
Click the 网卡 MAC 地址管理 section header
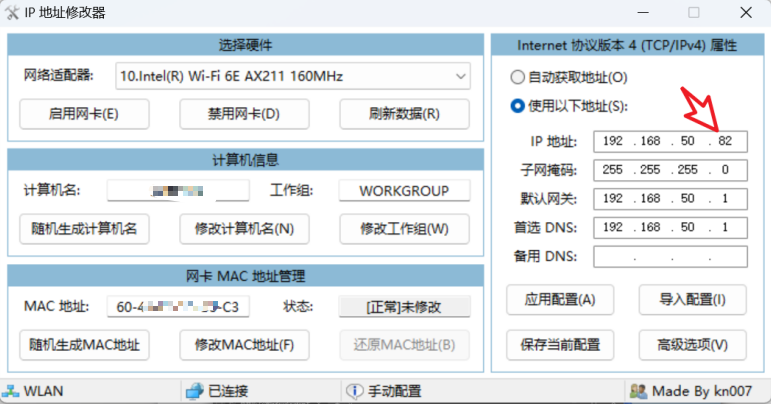(245, 276)
